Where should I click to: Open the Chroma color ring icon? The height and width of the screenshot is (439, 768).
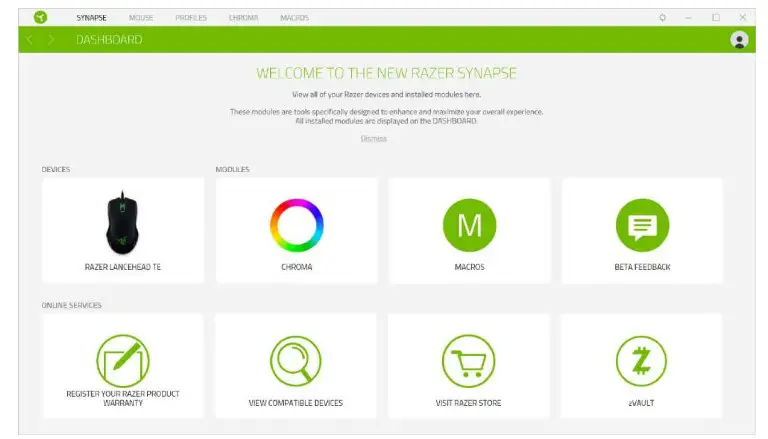(296, 225)
